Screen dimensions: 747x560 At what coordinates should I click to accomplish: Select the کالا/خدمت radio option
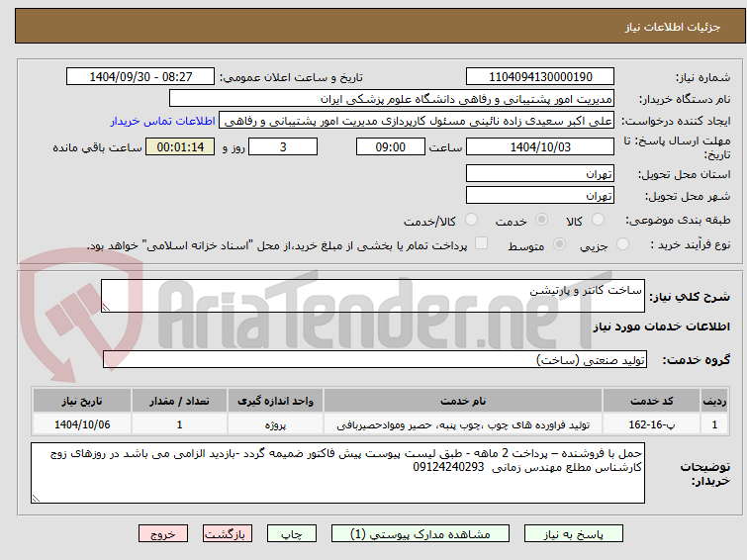(x=471, y=220)
